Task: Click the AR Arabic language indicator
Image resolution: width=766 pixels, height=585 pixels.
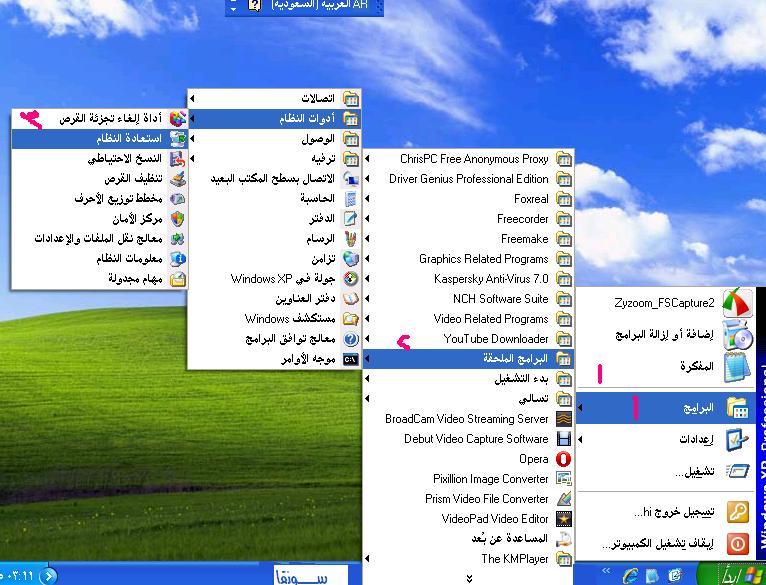Action: [x=319, y=6]
